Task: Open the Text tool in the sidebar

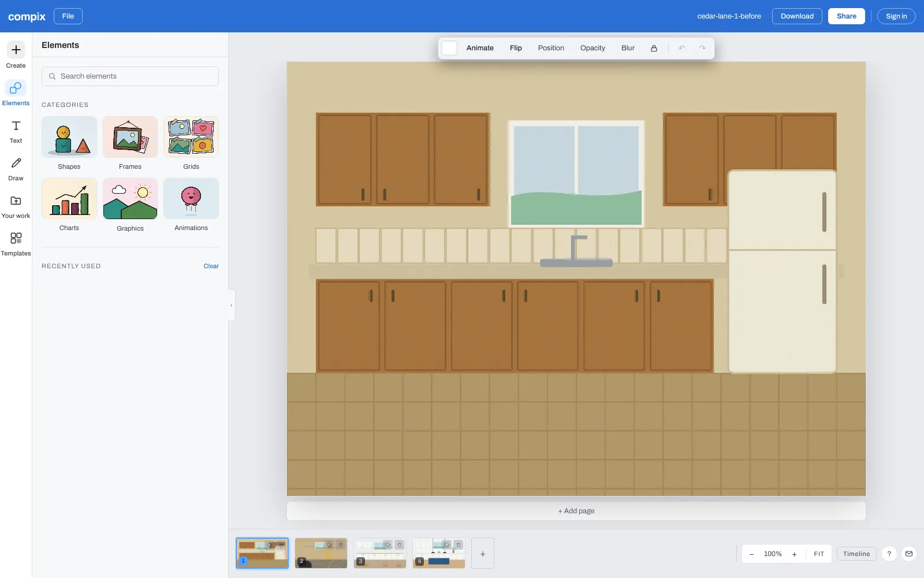Action: 16,131
